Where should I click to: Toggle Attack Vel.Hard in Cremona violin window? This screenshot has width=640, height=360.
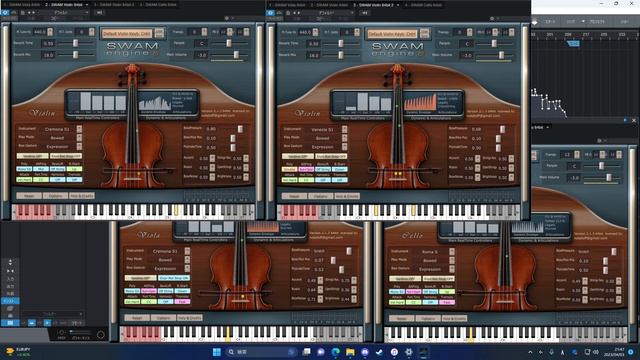click(x=24, y=180)
